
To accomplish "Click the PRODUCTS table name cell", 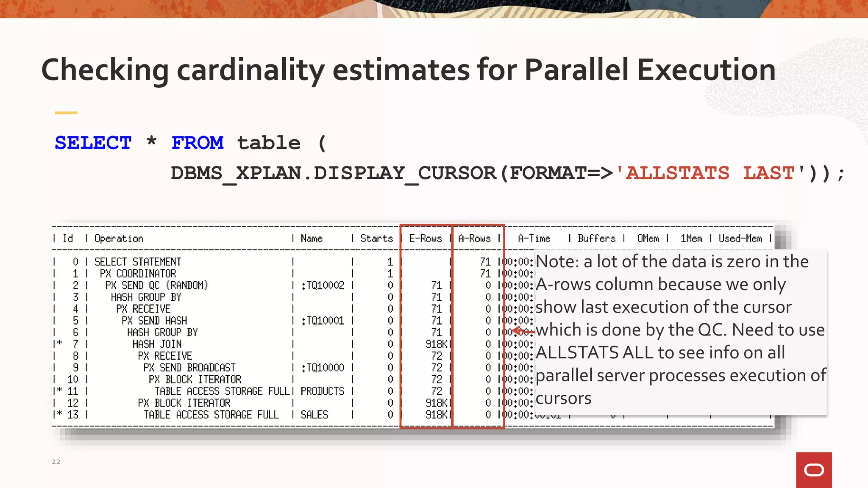I will (x=323, y=391).
